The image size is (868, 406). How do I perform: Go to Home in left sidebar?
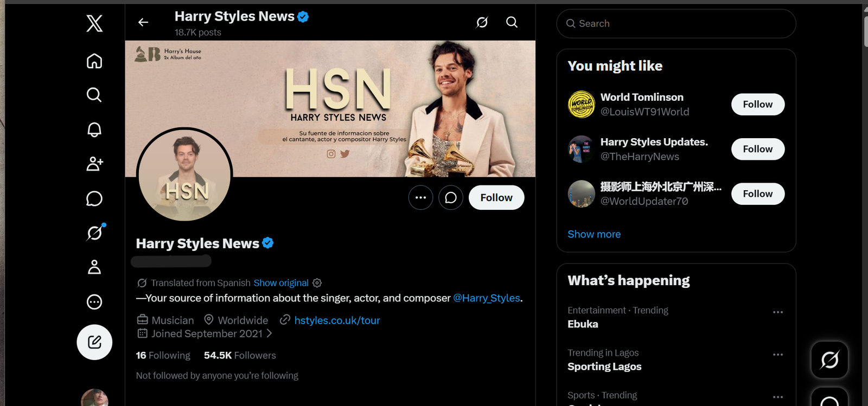click(94, 61)
